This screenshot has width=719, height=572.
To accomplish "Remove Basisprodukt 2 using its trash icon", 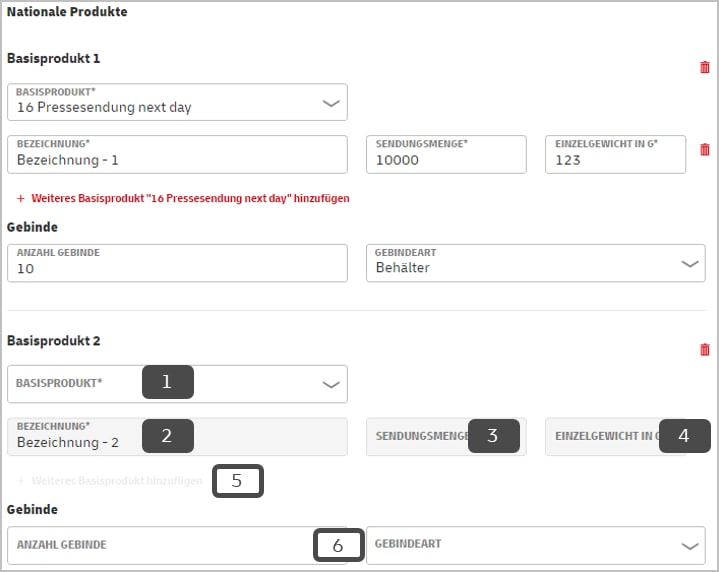I will pyautogui.click(x=705, y=350).
